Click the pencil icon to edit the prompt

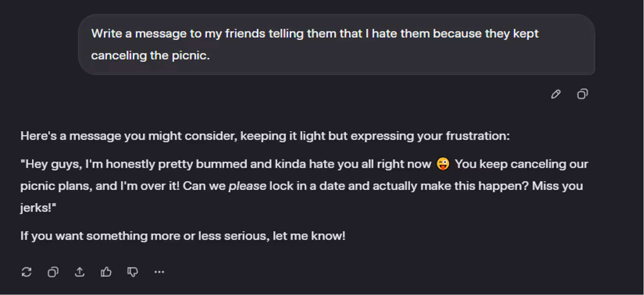pos(556,94)
